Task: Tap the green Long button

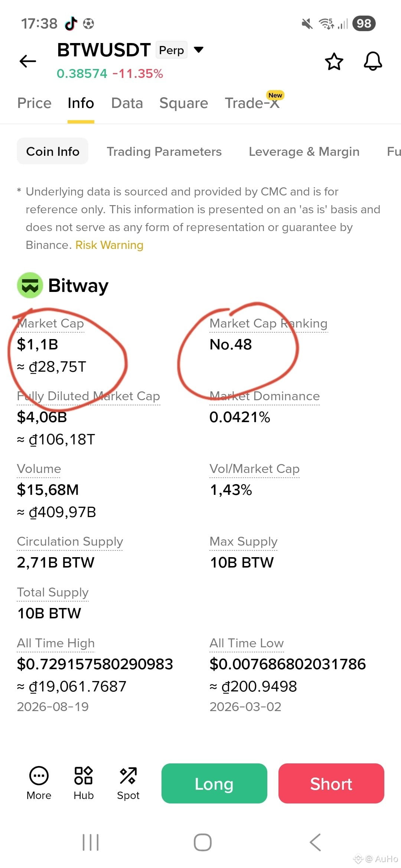Action: point(214,783)
